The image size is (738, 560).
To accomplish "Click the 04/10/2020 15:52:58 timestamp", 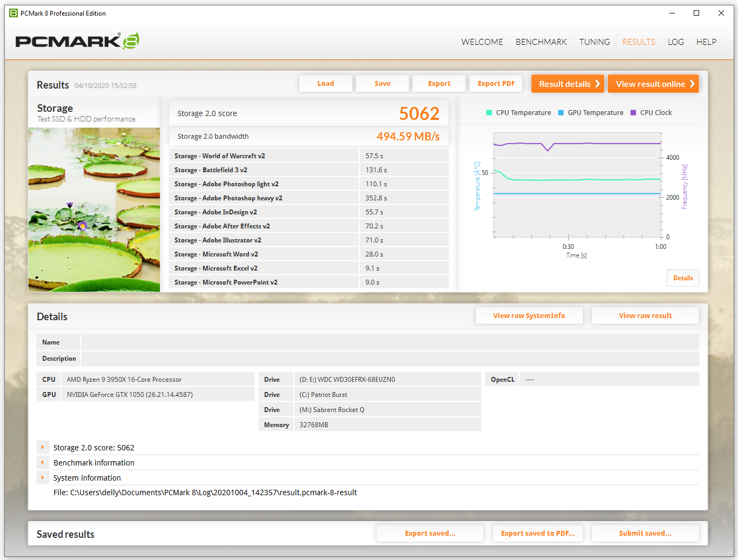I will point(105,86).
